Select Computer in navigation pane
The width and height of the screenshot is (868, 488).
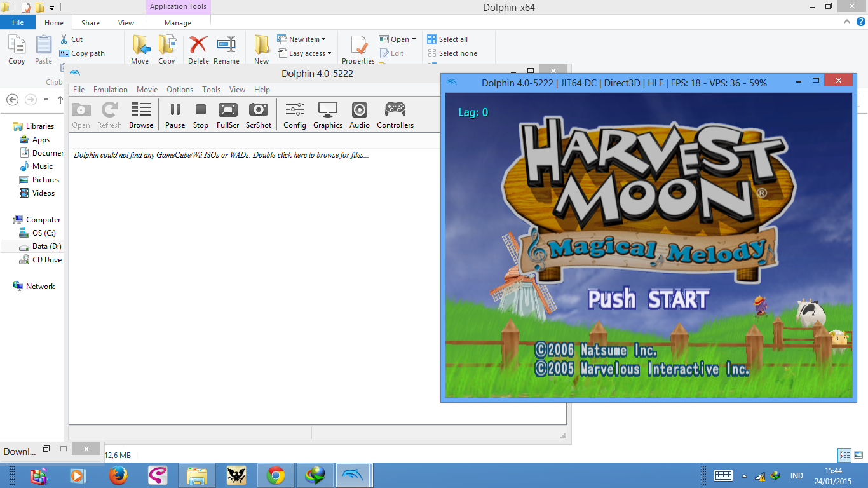pyautogui.click(x=36, y=220)
